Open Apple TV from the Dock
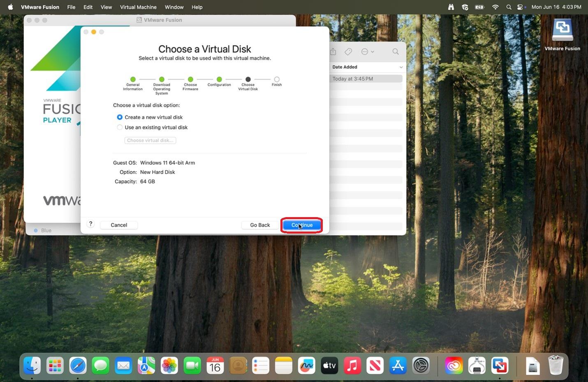 point(329,365)
